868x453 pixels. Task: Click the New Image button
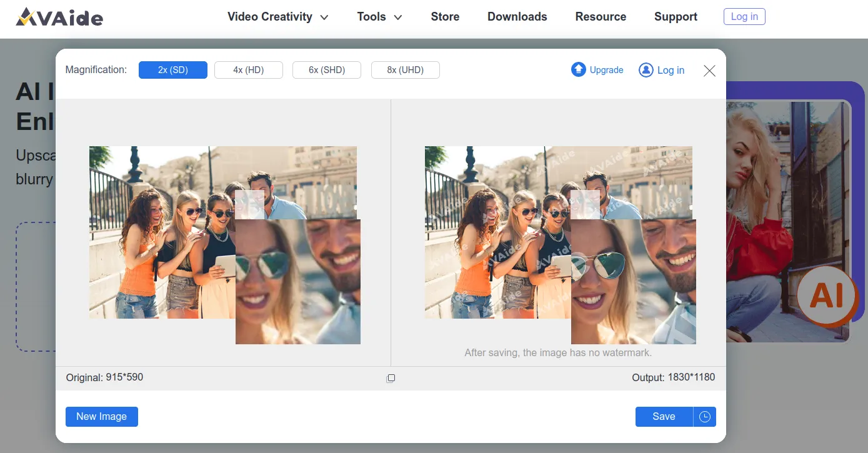[x=101, y=416]
